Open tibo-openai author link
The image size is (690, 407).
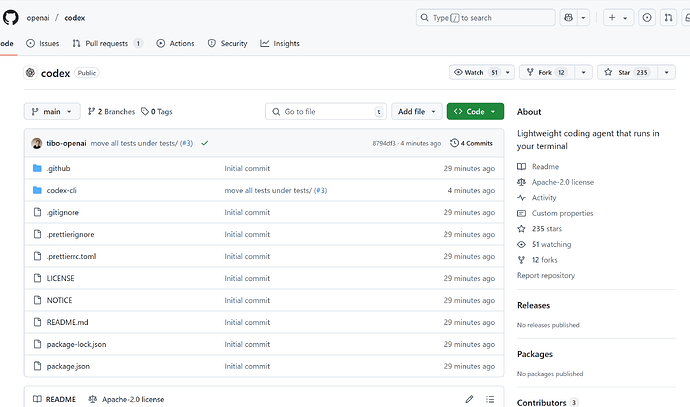point(66,143)
